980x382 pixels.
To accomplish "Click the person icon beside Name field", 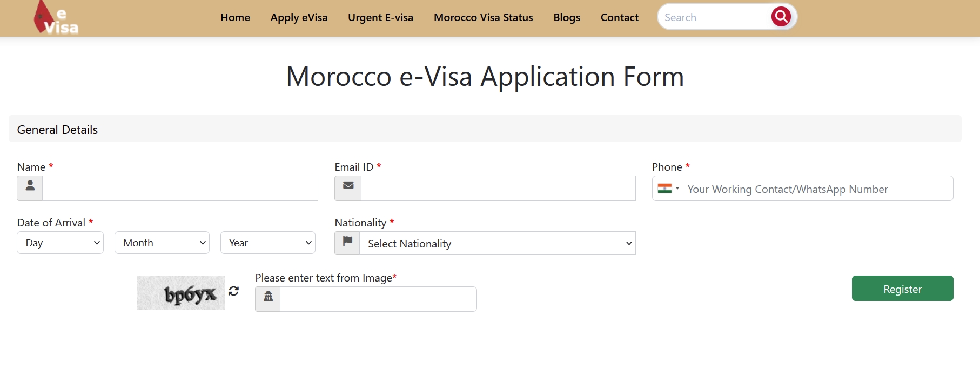I will pos(30,188).
